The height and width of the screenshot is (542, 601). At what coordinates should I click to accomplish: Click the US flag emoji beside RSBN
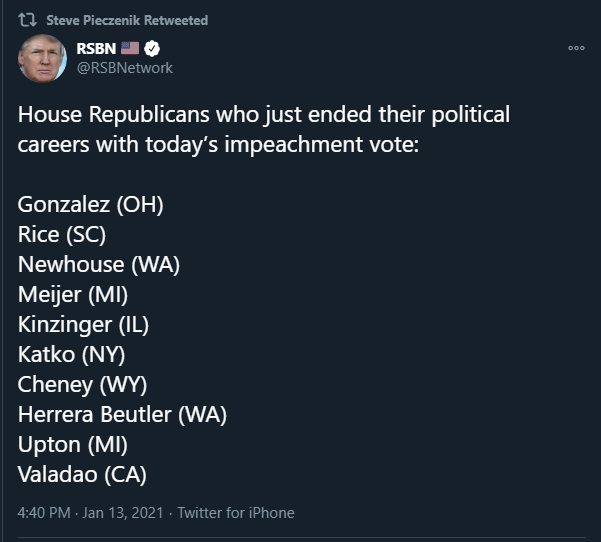click(x=129, y=49)
